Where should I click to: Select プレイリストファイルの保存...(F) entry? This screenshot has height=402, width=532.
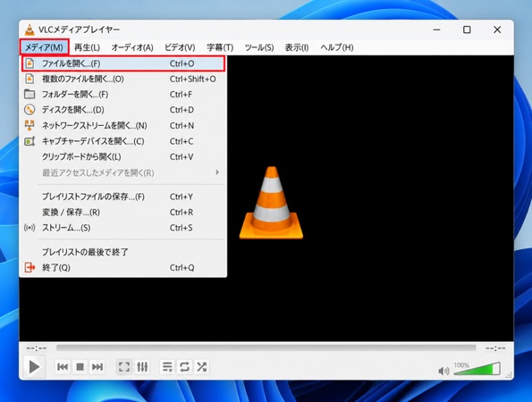[123, 197]
